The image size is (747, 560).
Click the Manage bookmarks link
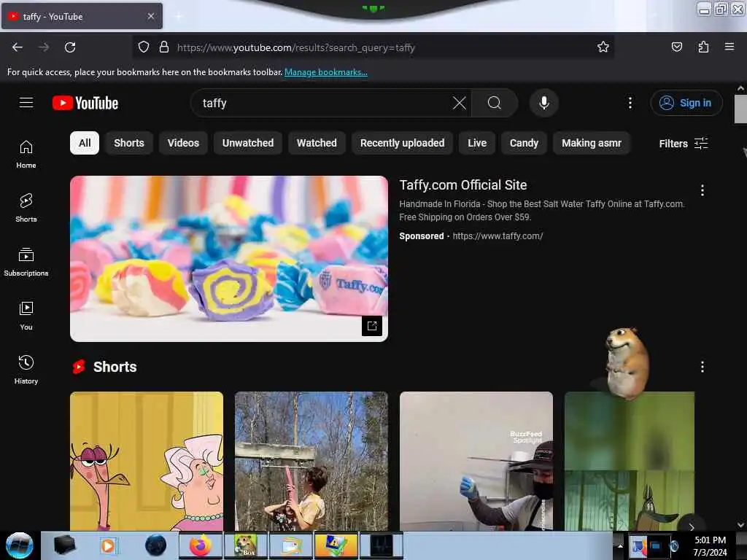pos(326,72)
